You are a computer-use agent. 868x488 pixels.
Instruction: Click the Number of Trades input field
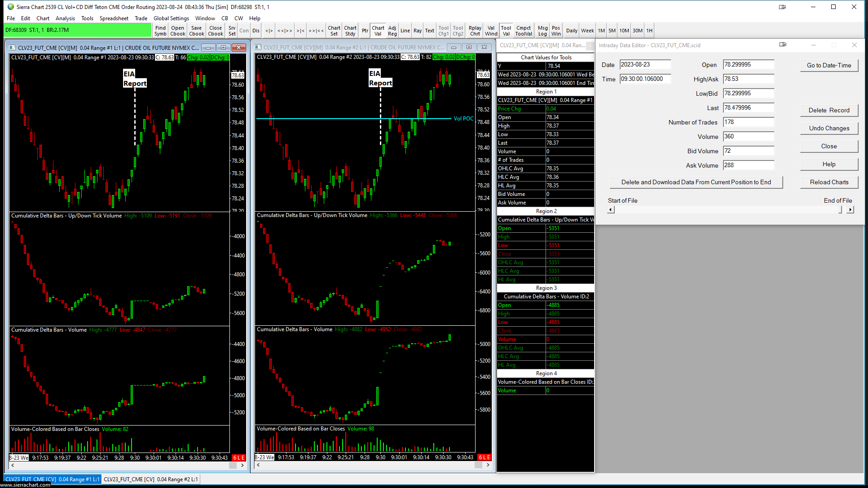point(749,122)
